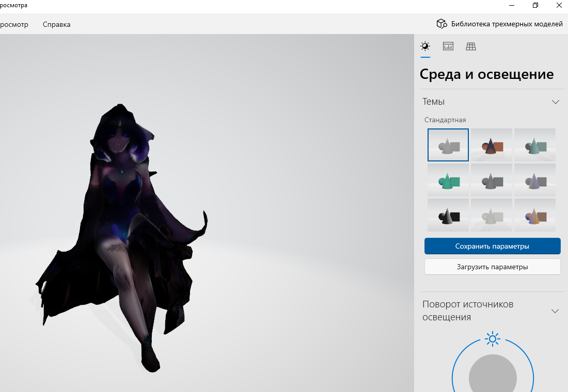The height and width of the screenshot is (392, 568).
Task: Click the sun handle on the light rotation dial
Action: tap(493, 339)
